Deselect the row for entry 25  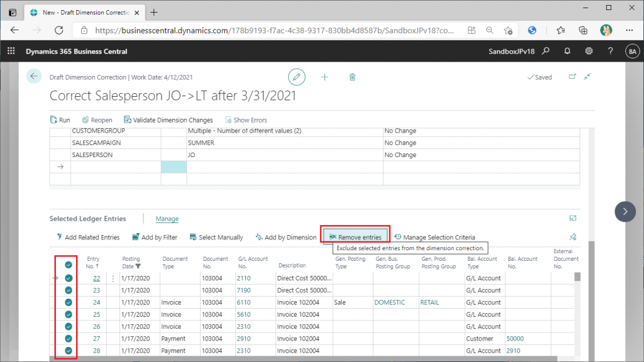[69, 314]
